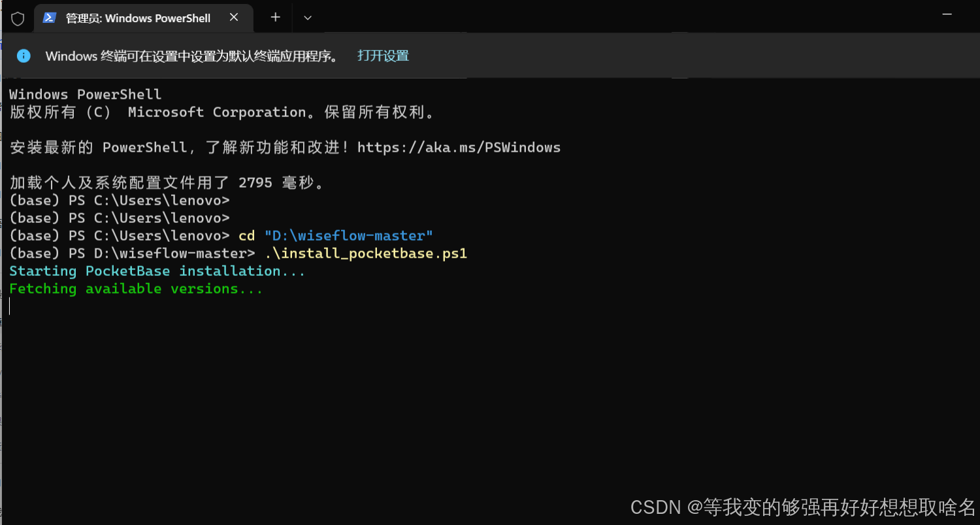Click inside the empty terminal output area
This screenshot has width=980, height=525.
point(457,392)
